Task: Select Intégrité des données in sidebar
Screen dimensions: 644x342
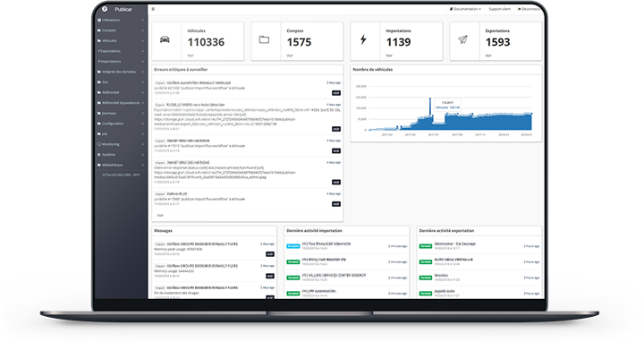Action: 121,72
